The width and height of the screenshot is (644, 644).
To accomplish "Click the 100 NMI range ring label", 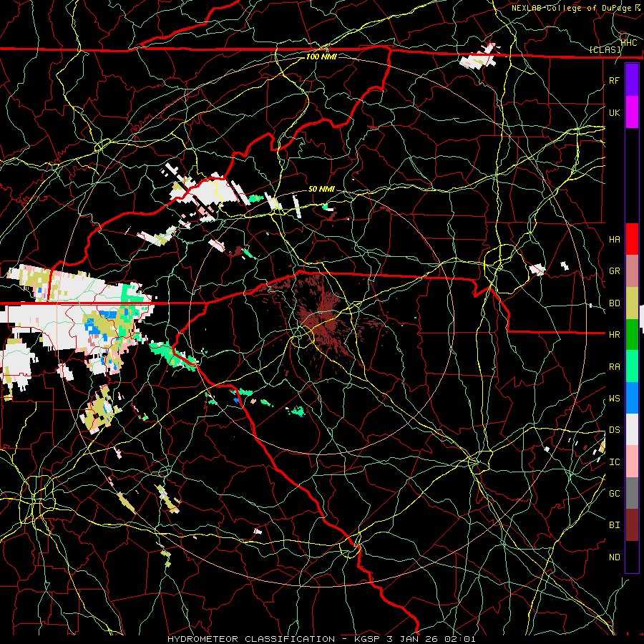I will 321,57.
